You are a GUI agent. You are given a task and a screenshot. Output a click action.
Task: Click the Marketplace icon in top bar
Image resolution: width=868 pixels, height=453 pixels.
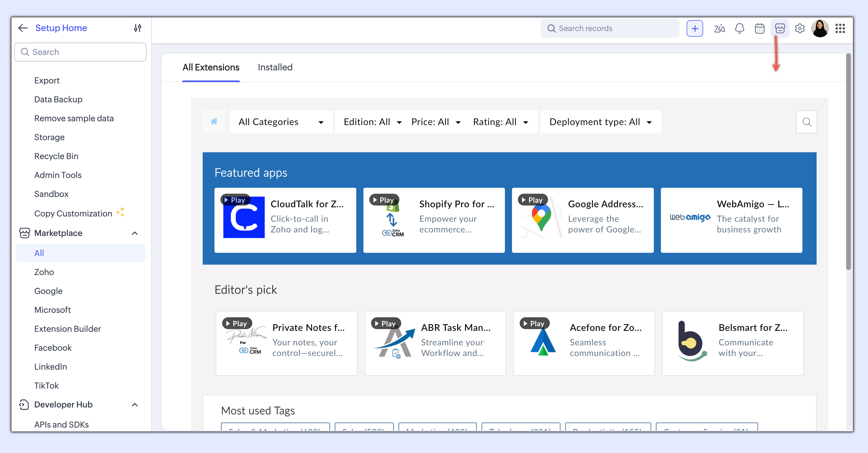tap(780, 28)
